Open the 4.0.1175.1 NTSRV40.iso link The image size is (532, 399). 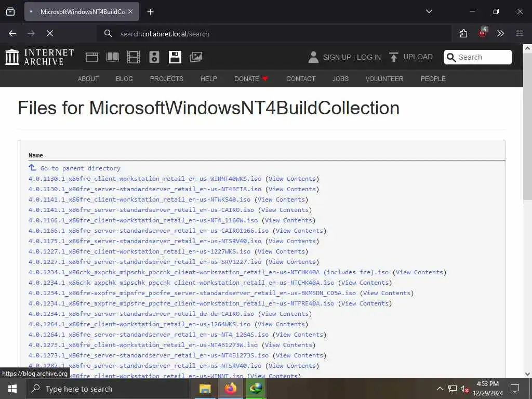point(145,241)
